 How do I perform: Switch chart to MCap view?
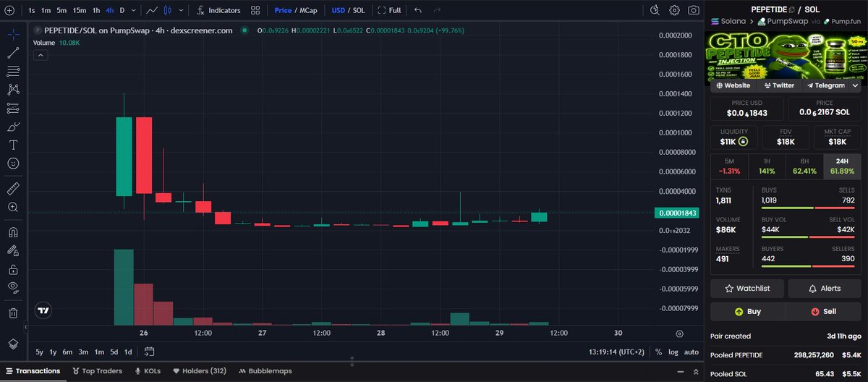pos(309,10)
